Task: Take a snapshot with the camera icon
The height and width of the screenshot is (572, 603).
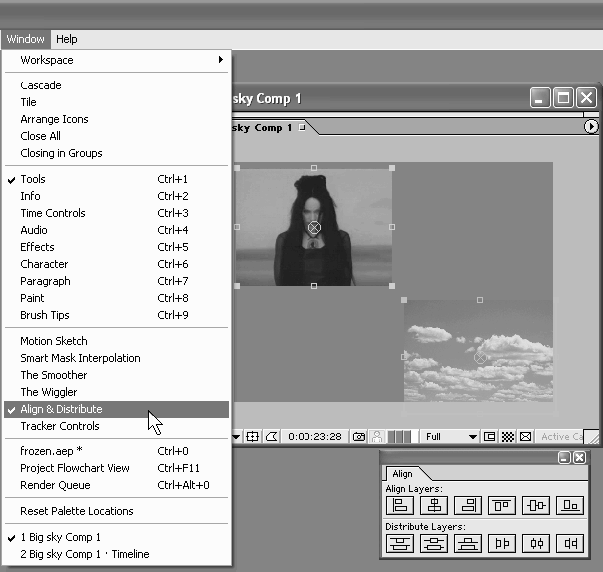Action: pyautogui.click(x=358, y=437)
